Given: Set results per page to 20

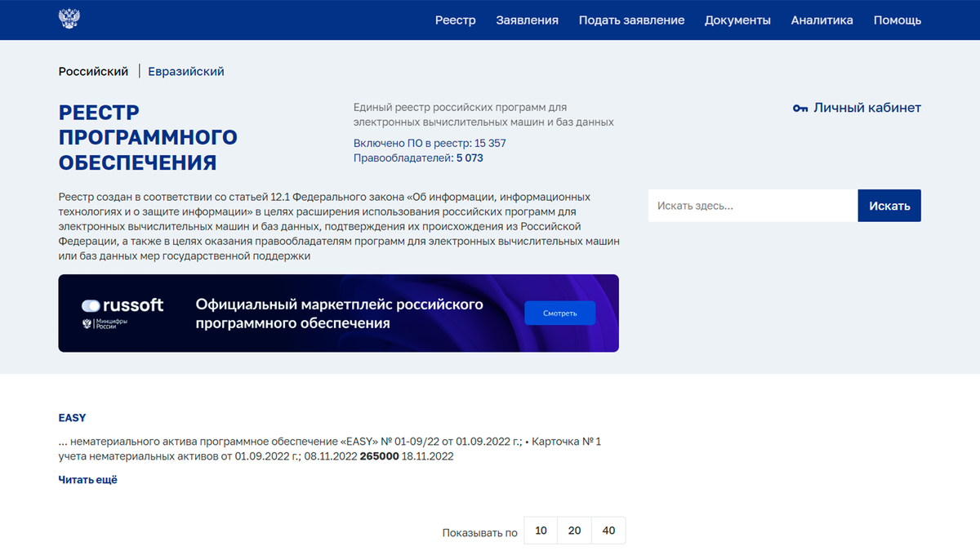Looking at the screenshot, I should pos(574,530).
